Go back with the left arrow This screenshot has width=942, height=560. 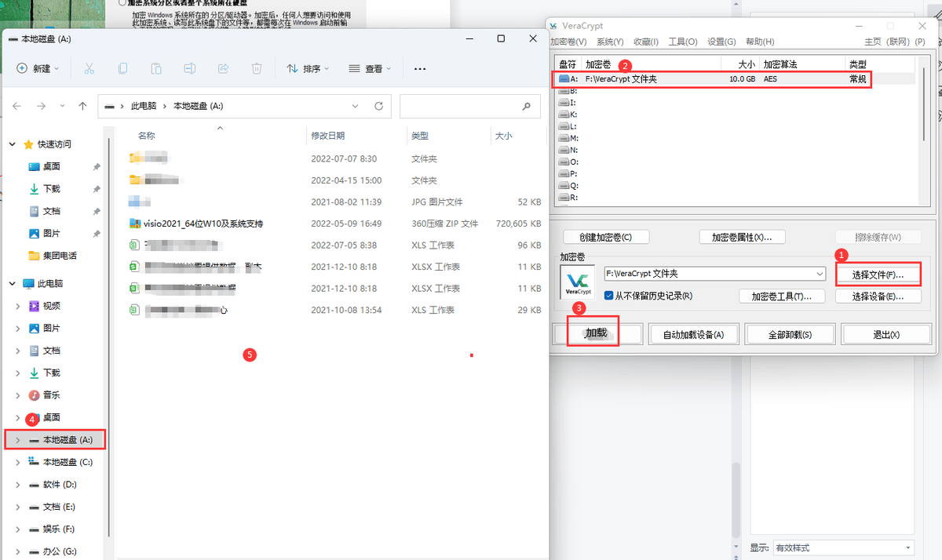coord(17,106)
